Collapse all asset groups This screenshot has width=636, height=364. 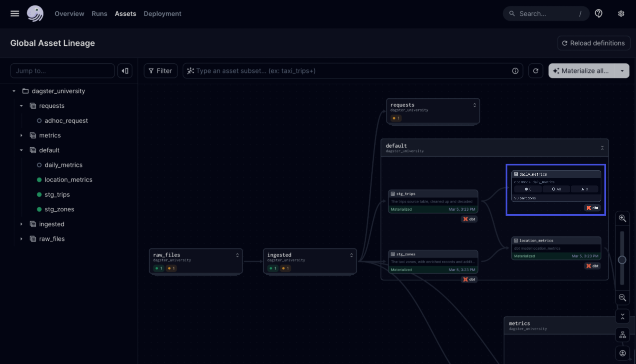click(x=622, y=317)
